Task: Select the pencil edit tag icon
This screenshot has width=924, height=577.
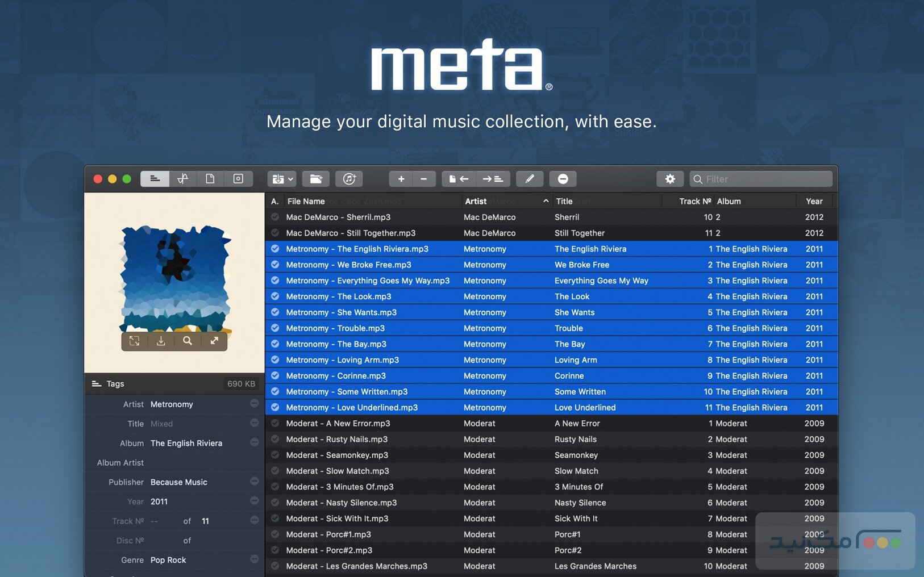Action: pyautogui.click(x=530, y=179)
